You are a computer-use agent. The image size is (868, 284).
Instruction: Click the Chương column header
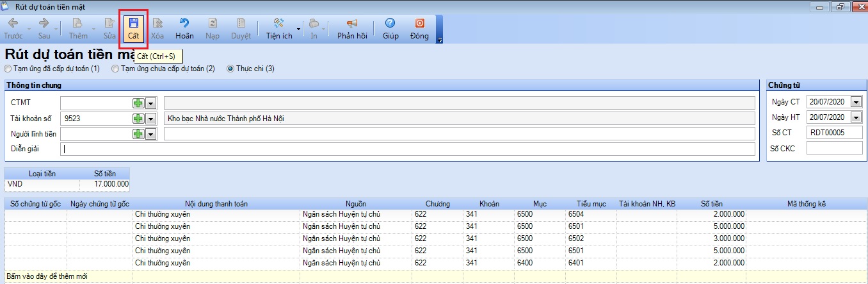coord(437,204)
